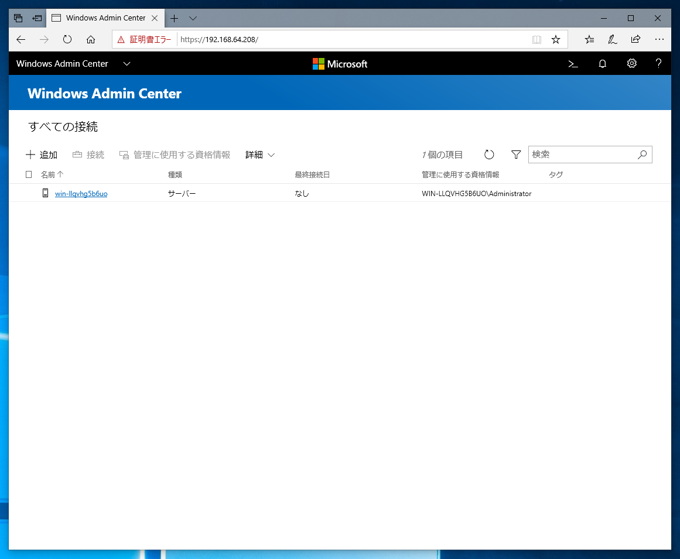This screenshot has width=680, height=559.
Task: Show tab previews chevron
Action: pos(193,18)
